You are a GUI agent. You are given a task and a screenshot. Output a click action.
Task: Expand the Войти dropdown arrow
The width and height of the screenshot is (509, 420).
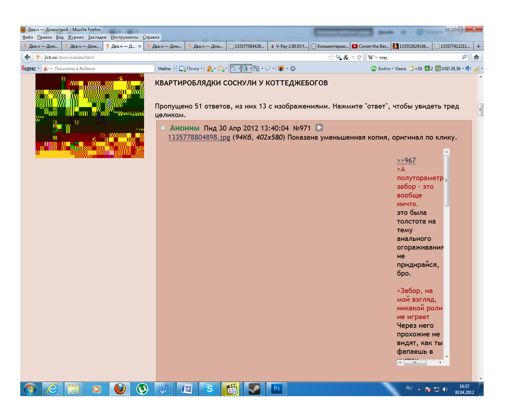(x=392, y=68)
